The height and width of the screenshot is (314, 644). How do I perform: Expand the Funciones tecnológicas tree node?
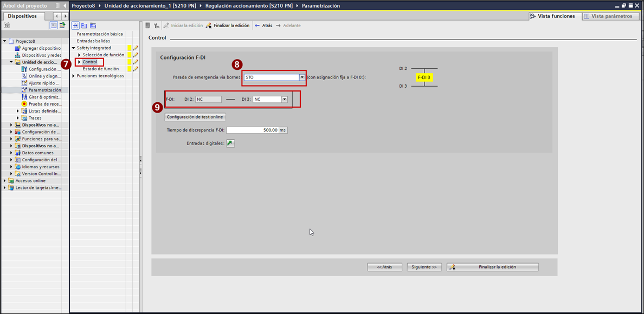[x=74, y=76]
